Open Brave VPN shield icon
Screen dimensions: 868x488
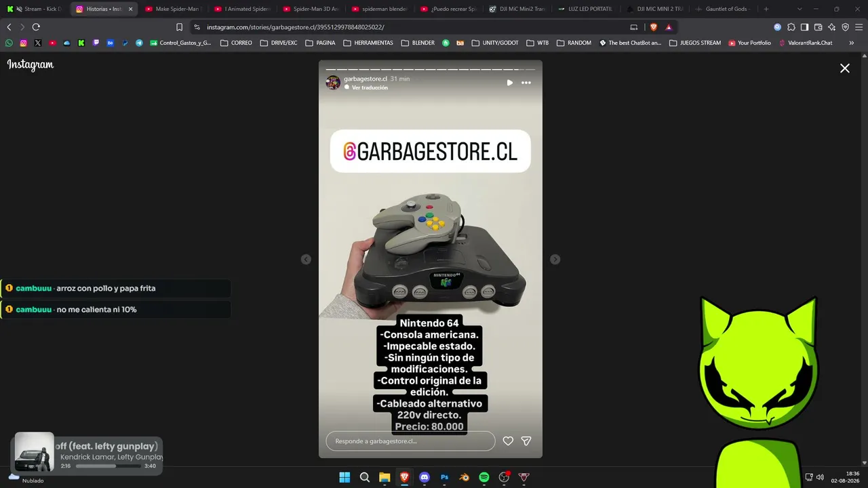[845, 27]
